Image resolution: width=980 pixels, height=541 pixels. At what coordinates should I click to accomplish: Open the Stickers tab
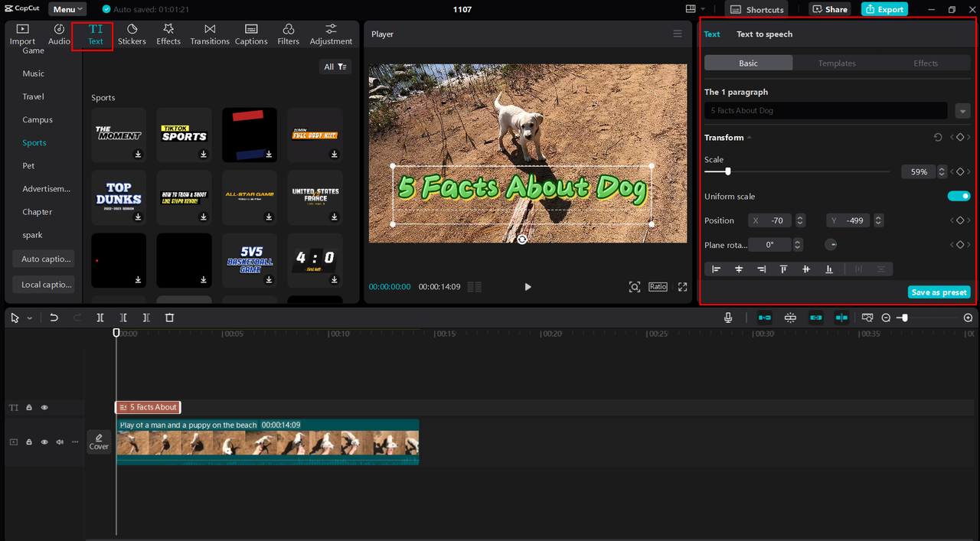(x=132, y=34)
